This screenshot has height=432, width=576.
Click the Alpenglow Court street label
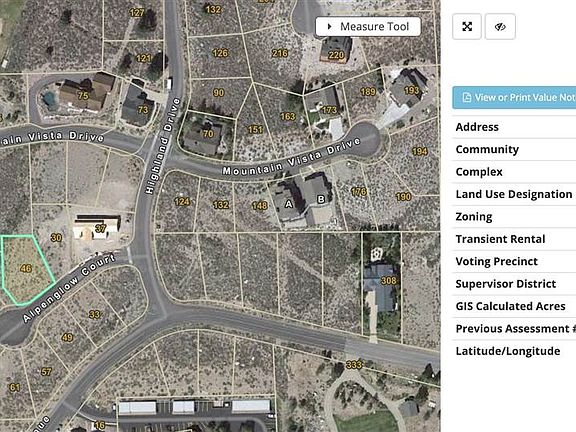69,288
